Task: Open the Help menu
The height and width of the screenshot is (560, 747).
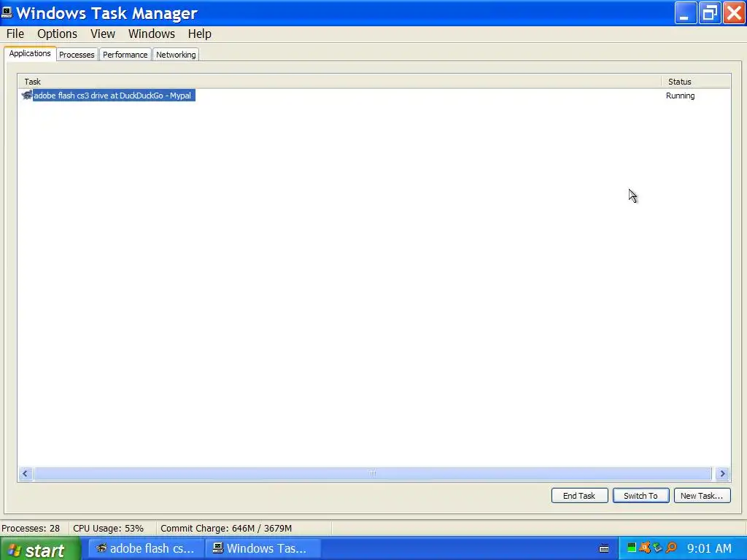Action: pyautogui.click(x=200, y=34)
